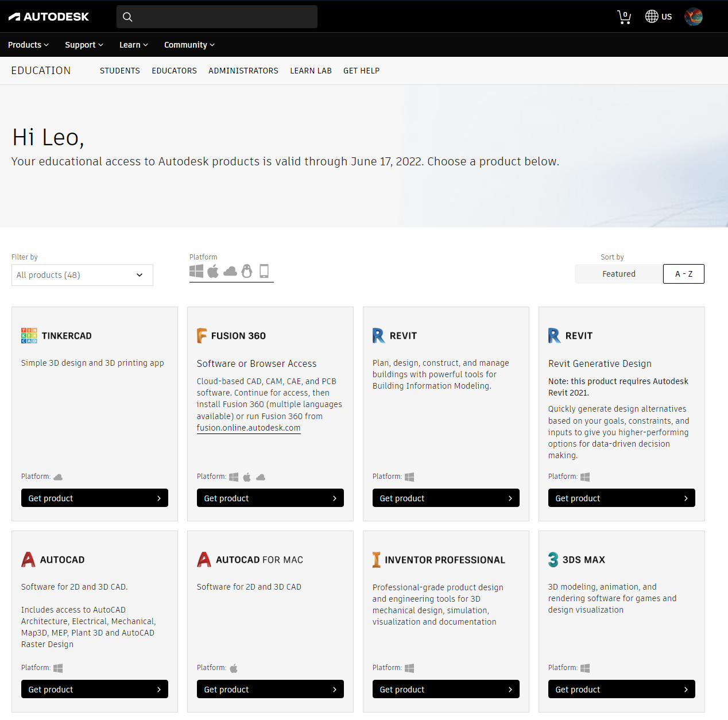Expand the Products menu
Screen dimensions: 728x720
point(28,45)
